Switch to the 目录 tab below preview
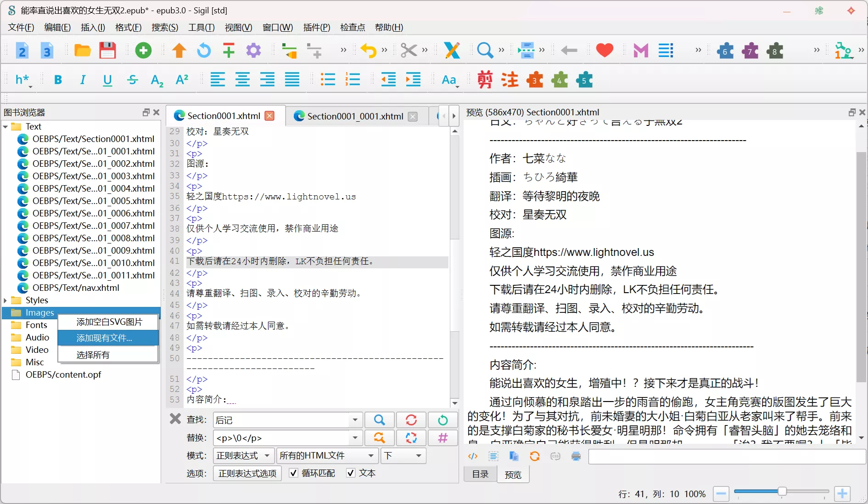Viewport: 868px width, 504px height. [480, 474]
